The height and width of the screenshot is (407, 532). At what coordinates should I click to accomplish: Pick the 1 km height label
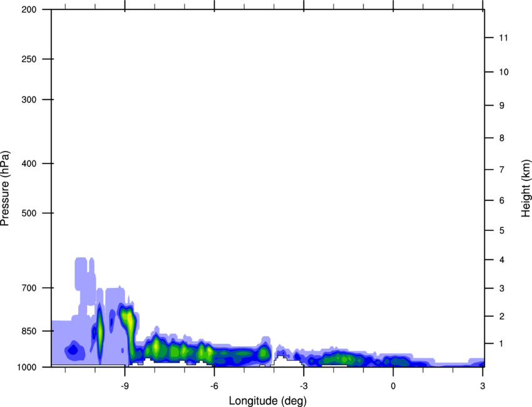tap(501, 344)
